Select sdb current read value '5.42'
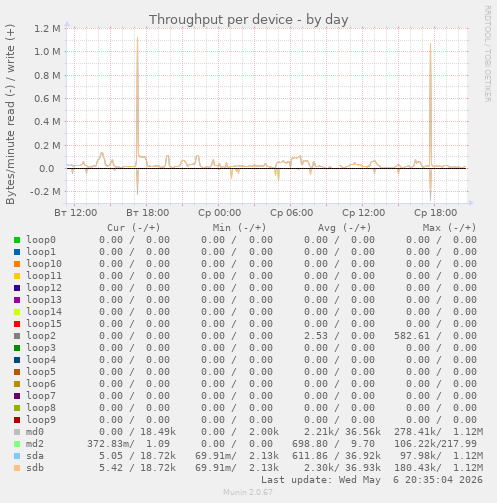 [x=111, y=468]
